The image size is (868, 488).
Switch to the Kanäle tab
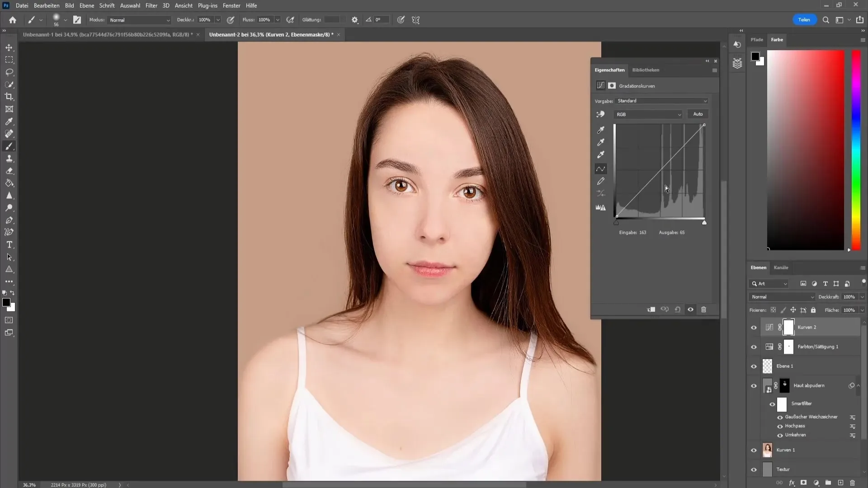click(x=781, y=267)
